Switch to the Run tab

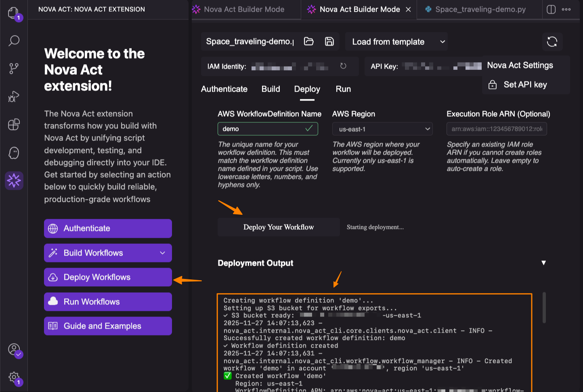343,89
